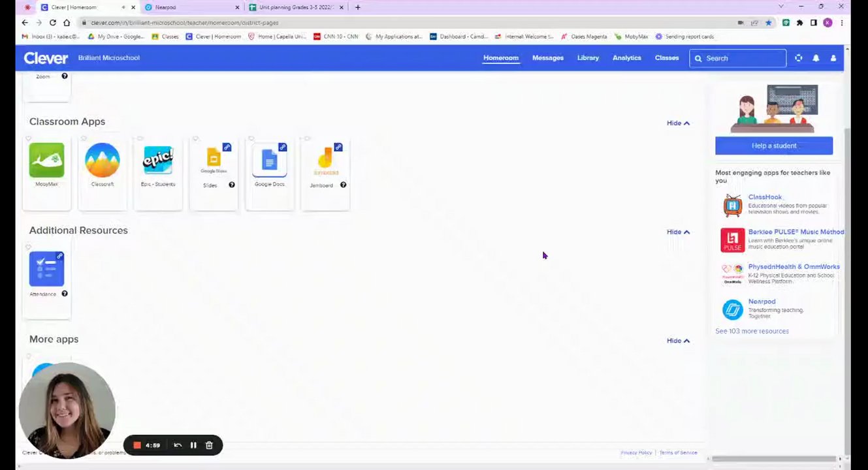The height and width of the screenshot is (470, 868).
Task: Open the Berklee PULSE Music Method link
Action: pyautogui.click(x=796, y=232)
